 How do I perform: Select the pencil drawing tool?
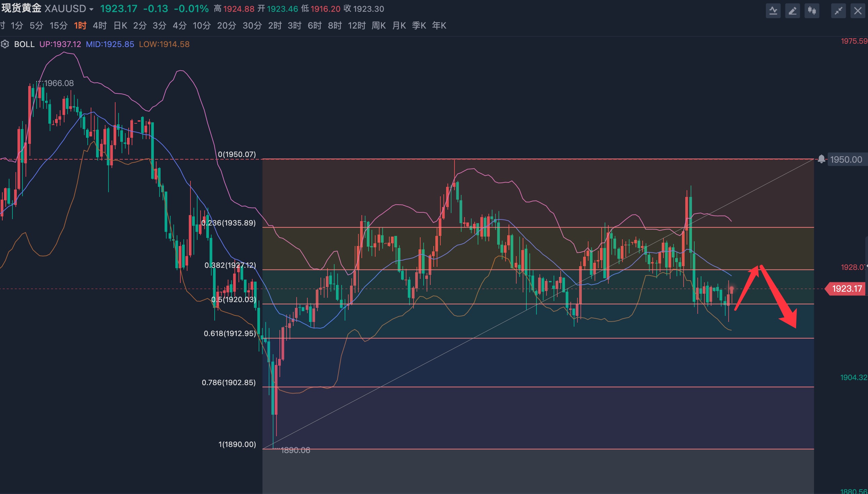(792, 11)
